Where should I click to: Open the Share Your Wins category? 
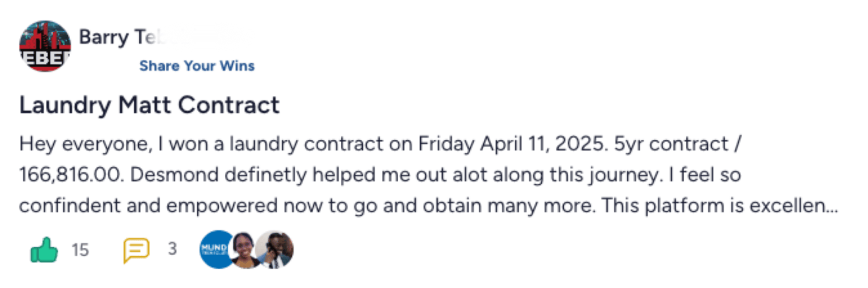click(197, 66)
